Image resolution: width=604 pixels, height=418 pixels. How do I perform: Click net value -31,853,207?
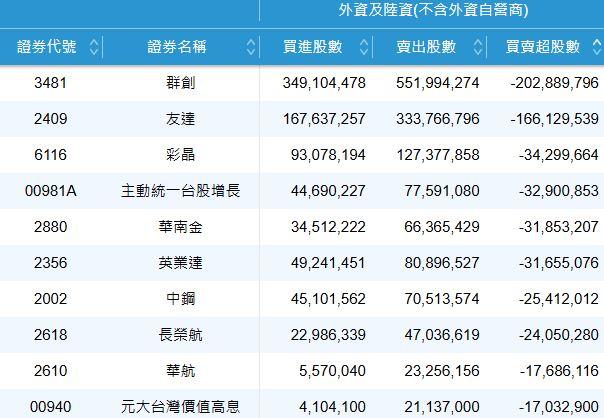click(559, 227)
